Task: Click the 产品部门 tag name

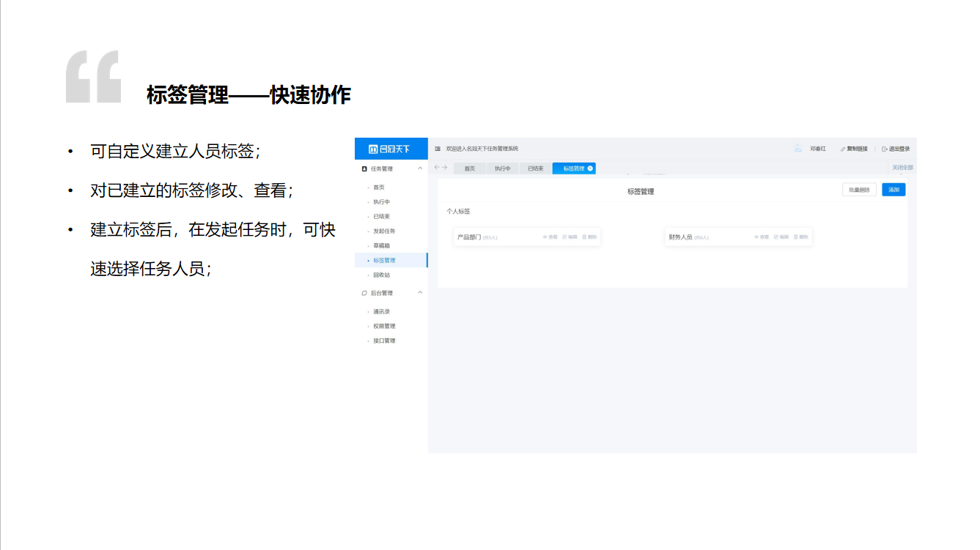Action: [x=469, y=237]
